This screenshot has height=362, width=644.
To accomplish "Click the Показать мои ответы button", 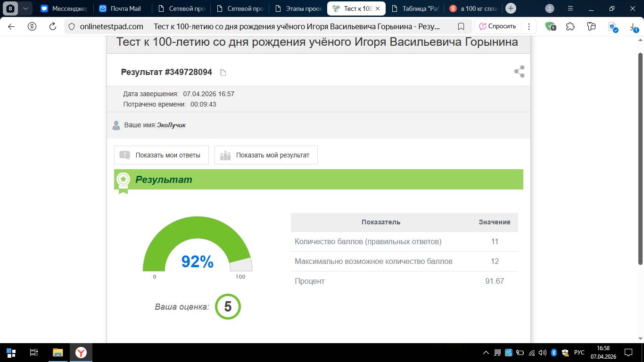I will click(161, 155).
